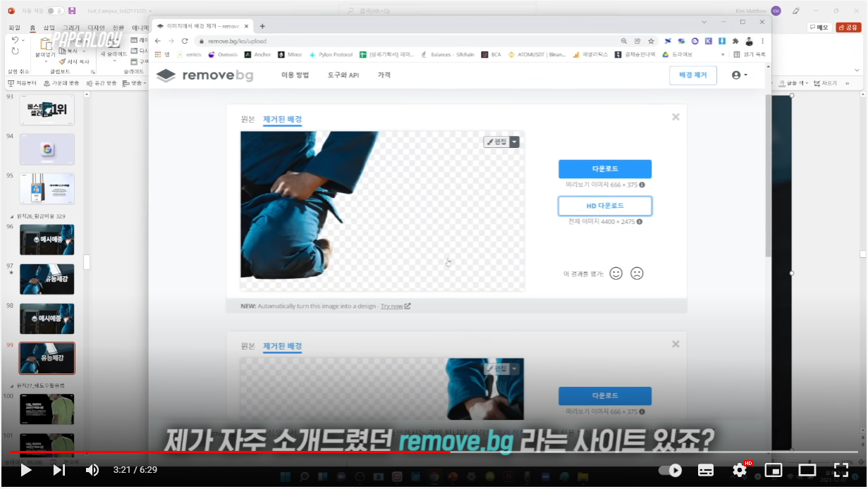Screen dimensions: 868x489
Task: Toggle PowerPoint autosave switch
Action: (x=55, y=11)
